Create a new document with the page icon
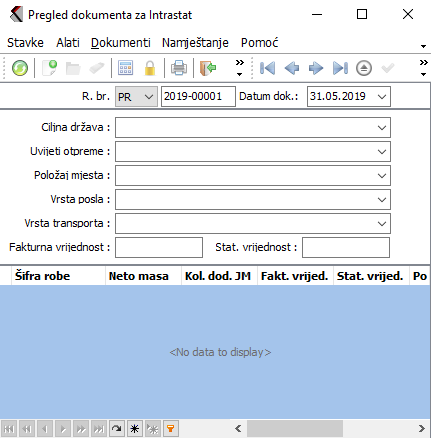Screen dimensions: 431x438 50,68
